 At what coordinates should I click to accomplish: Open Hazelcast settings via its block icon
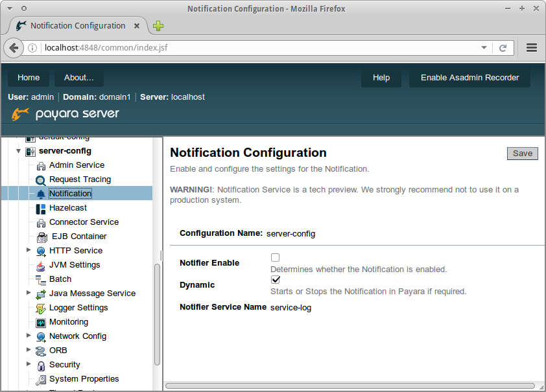click(x=40, y=207)
